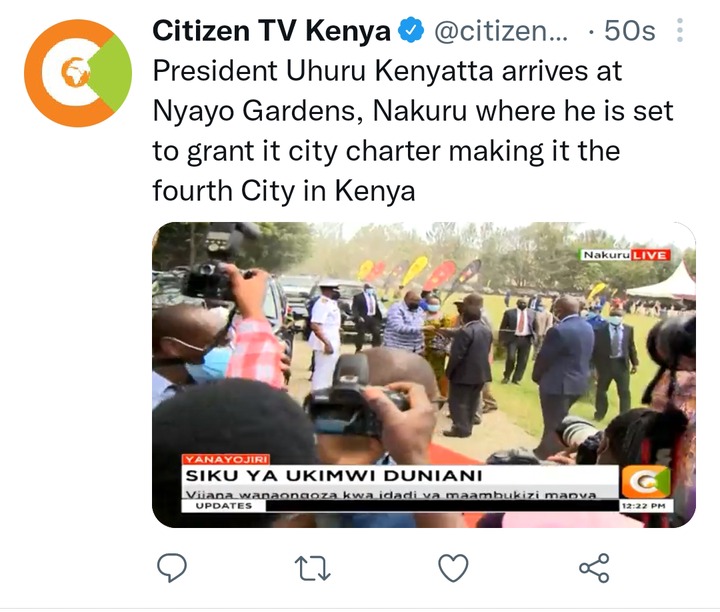
Task: Open the Citizen TV Kenya display name
Action: pyautogui.click(x=271, y=31)
